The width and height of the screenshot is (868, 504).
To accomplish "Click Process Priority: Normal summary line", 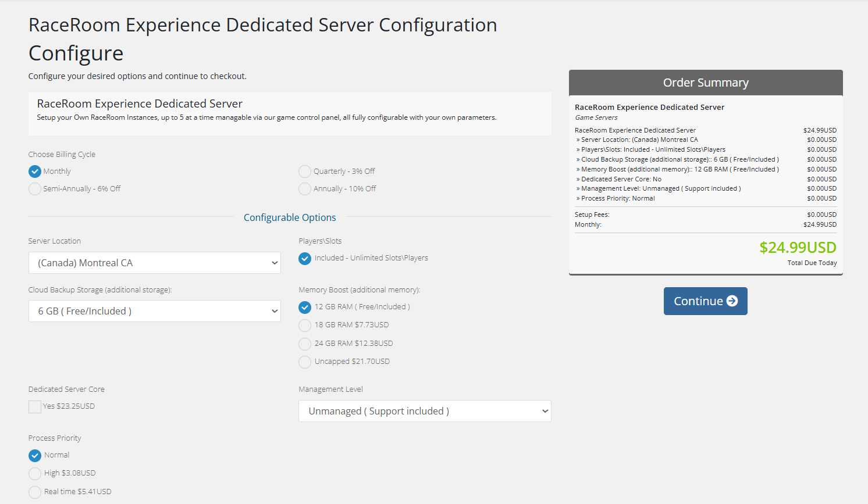I will coord(706,198).
